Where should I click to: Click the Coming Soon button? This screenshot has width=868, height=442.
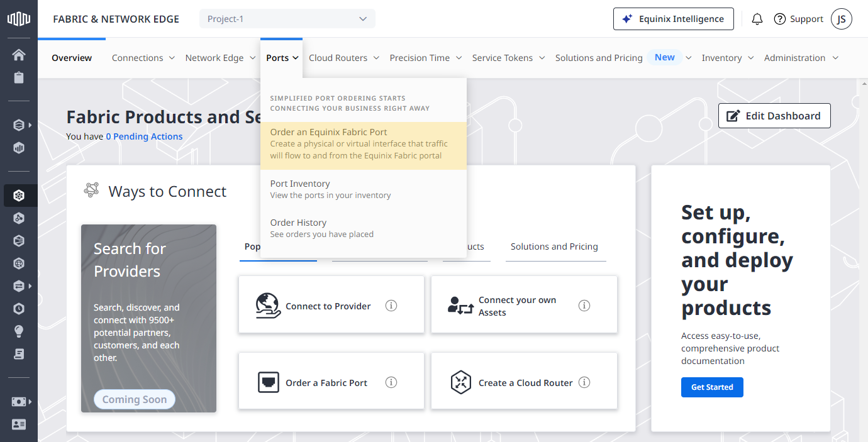coord(135,399)
